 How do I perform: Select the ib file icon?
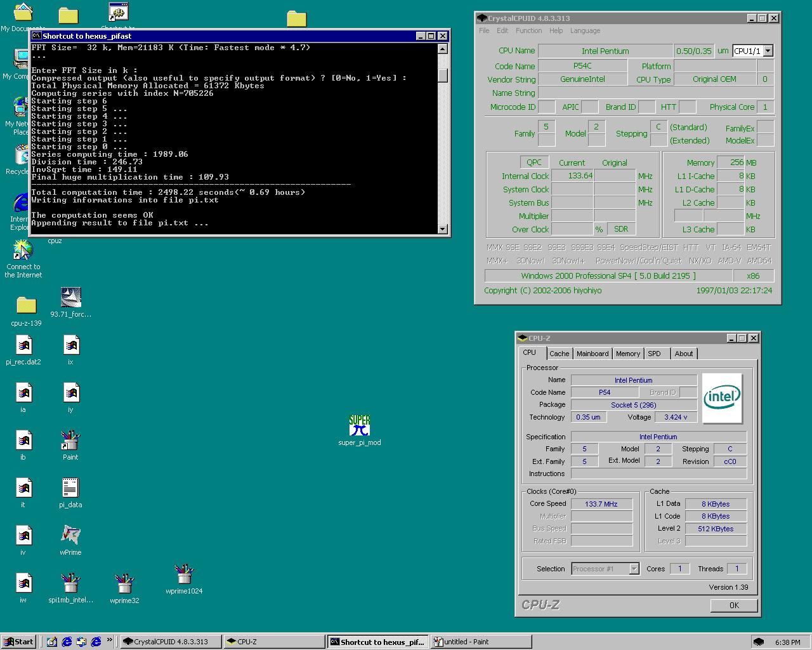click(x=23, y=445)
